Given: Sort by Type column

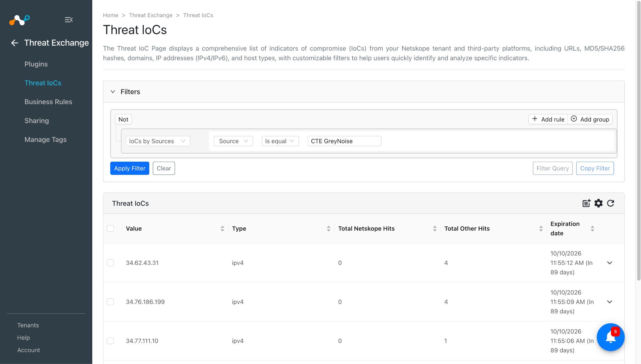Looking at the screenshot, I should pyautogui.click(x=328, y=229).
